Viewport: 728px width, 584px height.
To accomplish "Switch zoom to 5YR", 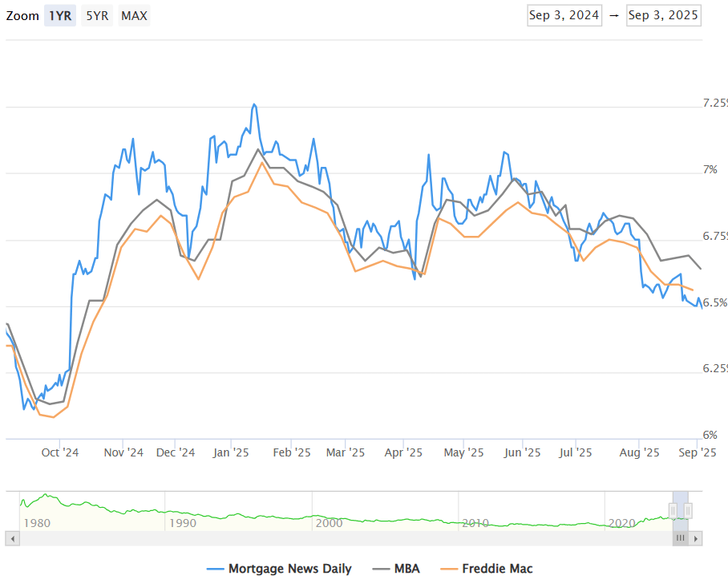I will pos(97,16).
